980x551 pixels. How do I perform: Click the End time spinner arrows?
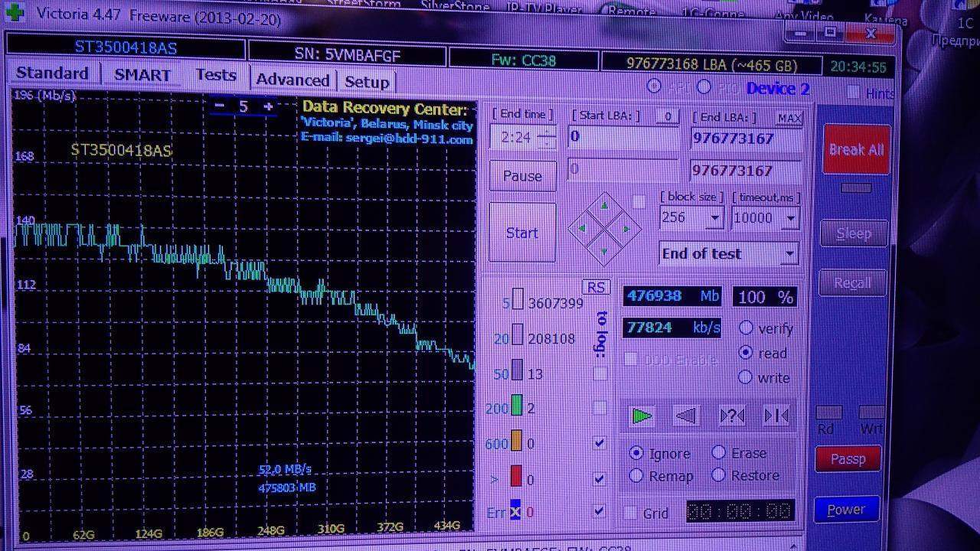[x=547, y=137]
